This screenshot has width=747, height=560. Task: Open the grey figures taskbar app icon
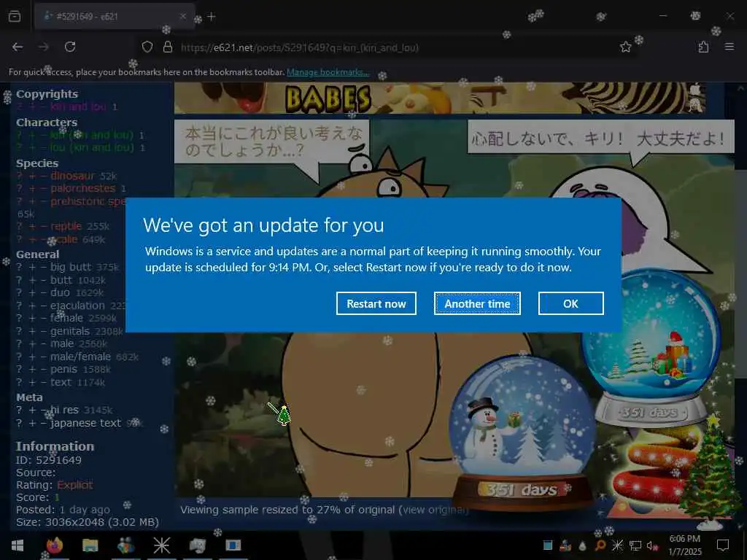[x=197, y=545]
